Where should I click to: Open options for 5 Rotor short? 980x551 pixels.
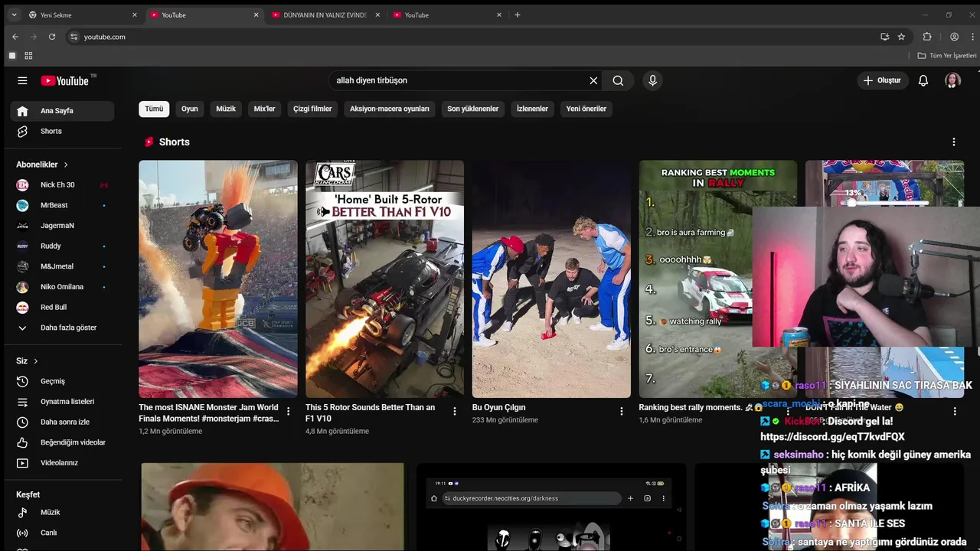pos(455,412)
